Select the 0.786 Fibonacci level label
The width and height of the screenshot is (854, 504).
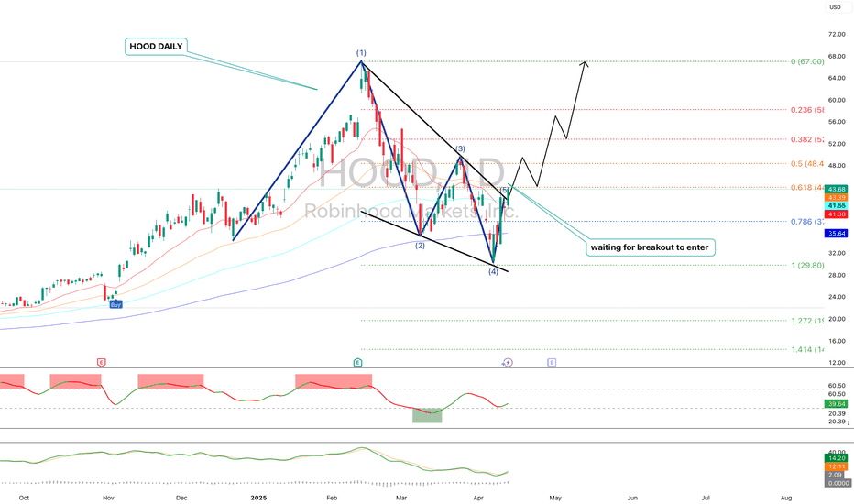tap(807, 222)
